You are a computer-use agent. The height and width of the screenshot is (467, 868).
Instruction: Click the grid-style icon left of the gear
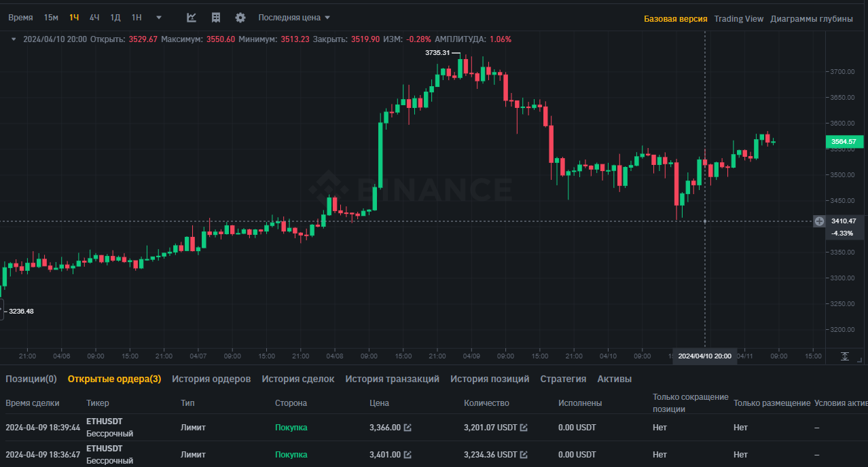(216, 18)
